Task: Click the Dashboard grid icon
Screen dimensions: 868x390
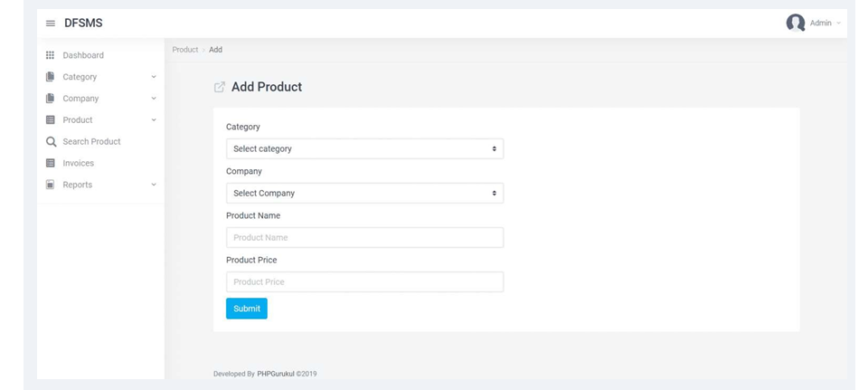Action: click(51, 55)
